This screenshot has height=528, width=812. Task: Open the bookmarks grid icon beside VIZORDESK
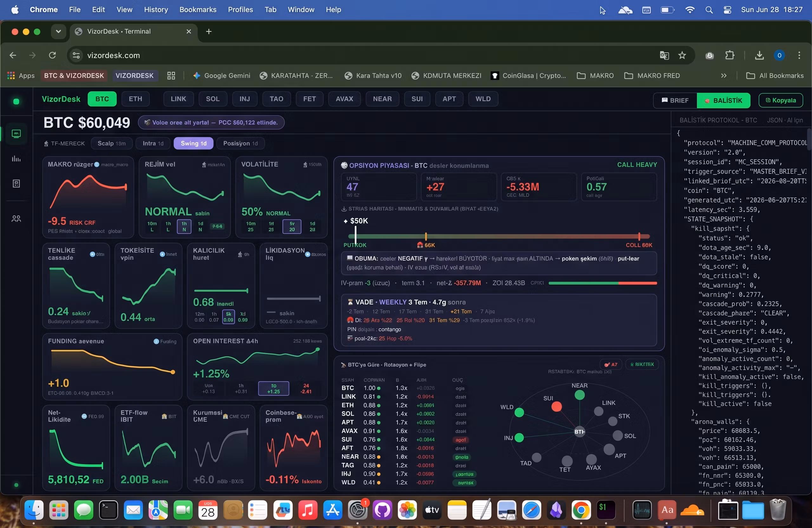click(171, 76)
